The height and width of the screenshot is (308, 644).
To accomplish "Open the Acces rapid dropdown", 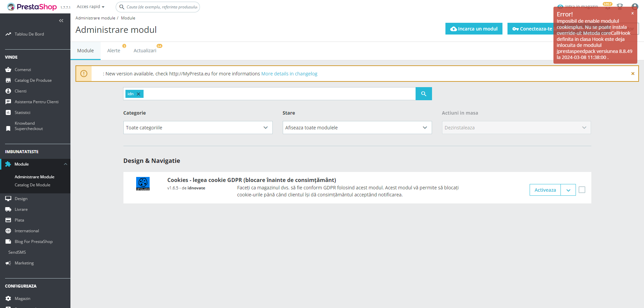I will [91, 7].
